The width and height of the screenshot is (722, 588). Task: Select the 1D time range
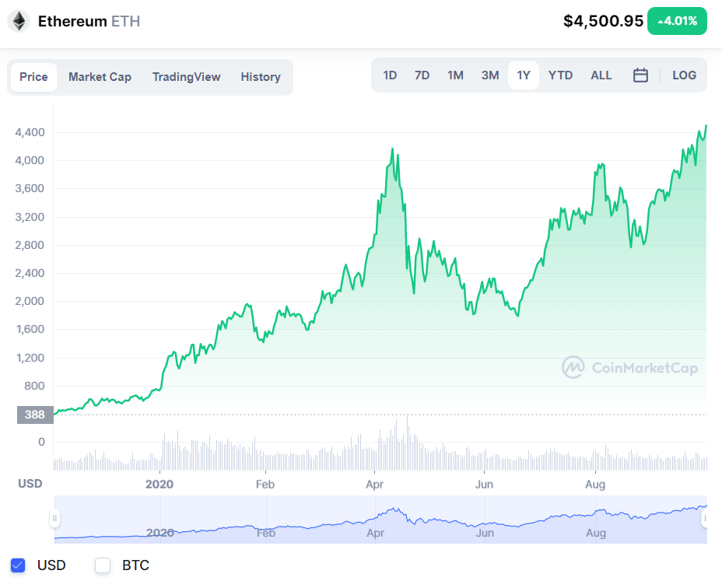click(x=390, y=75)
